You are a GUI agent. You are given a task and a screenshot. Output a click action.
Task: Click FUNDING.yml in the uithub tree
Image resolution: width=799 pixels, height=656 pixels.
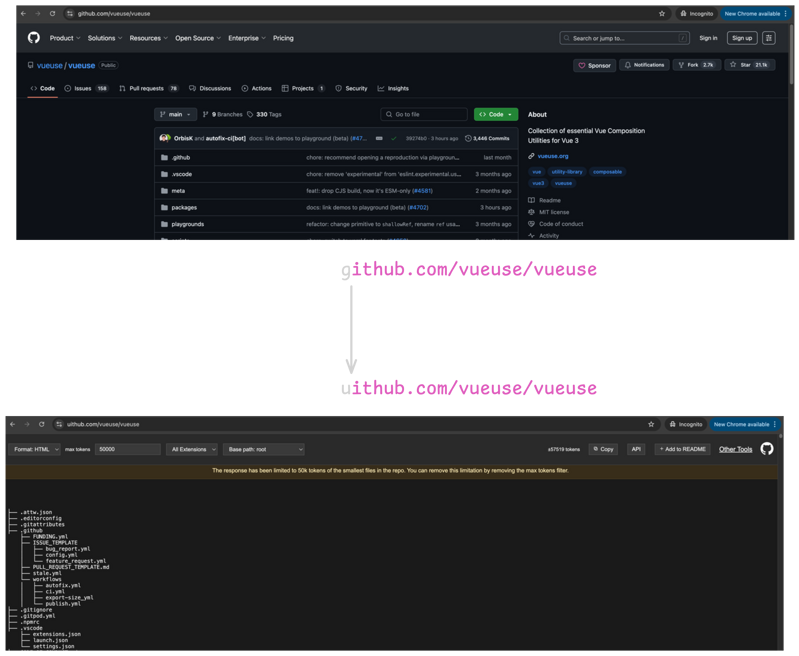point(50,536)
